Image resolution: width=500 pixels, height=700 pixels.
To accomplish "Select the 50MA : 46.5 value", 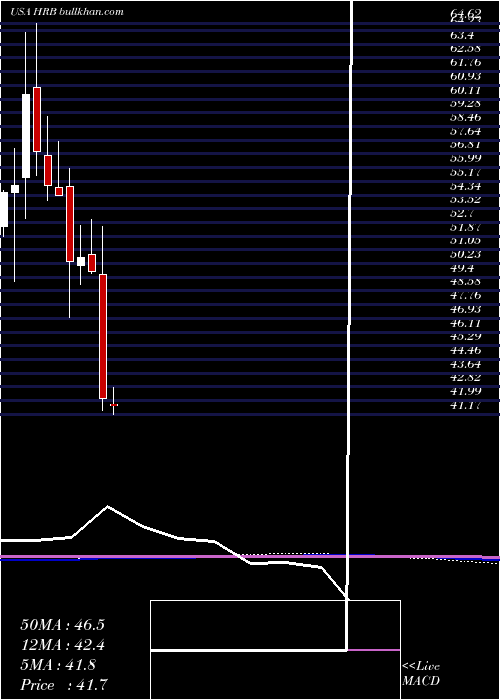I will tap(62, 624).
